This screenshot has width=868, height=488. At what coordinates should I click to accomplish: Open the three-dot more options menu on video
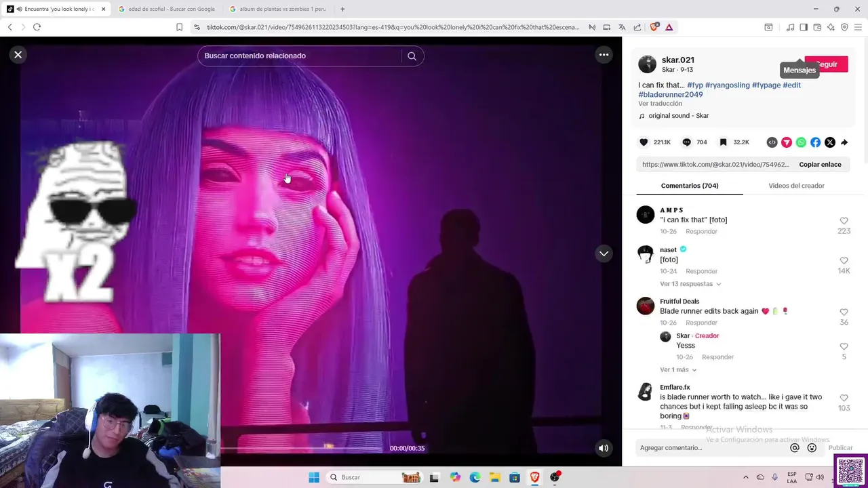[x=604, y=55]
